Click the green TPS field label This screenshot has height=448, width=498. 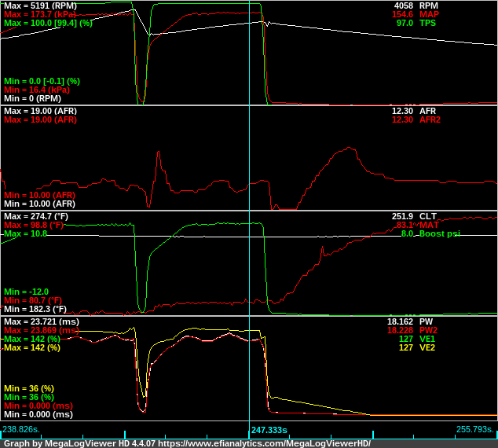pyautogui.click(x=429, y=24)
